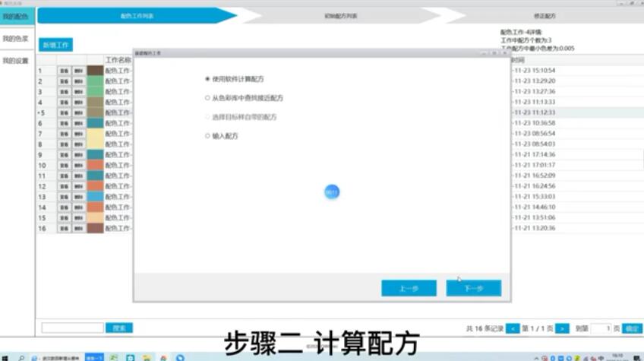Click the green color swatch in row 2
Screen dimensions: 644x361
(x=95, y=81)
